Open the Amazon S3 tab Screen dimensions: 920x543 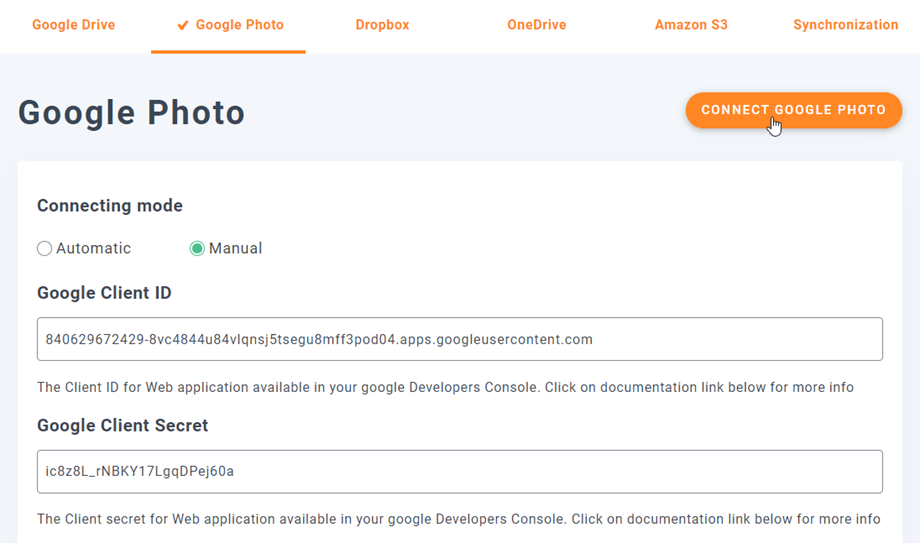click(x=691, y=25)
